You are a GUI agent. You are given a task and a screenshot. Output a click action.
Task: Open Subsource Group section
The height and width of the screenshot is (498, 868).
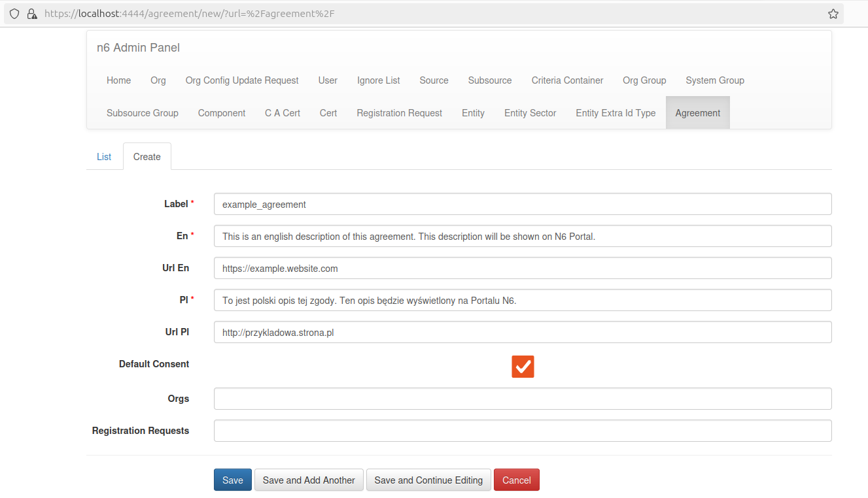click(x=143, y=113)
